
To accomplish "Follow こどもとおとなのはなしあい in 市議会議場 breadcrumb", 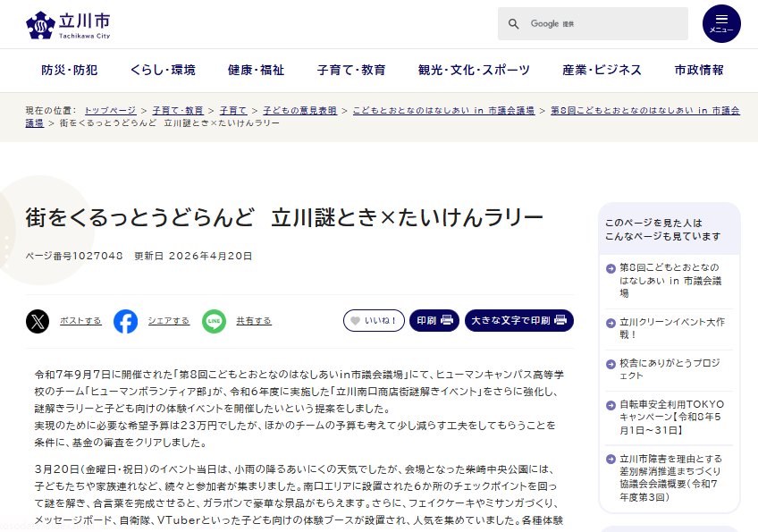I will click(x=443, y=111).
